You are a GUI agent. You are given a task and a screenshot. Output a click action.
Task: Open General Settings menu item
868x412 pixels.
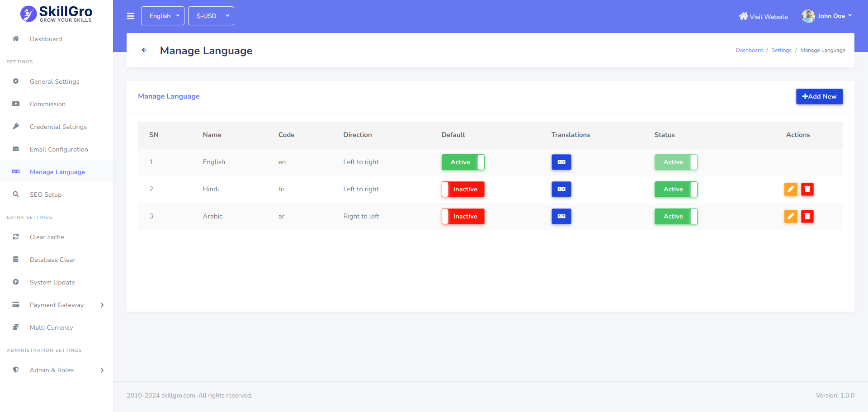pos(57,81)
